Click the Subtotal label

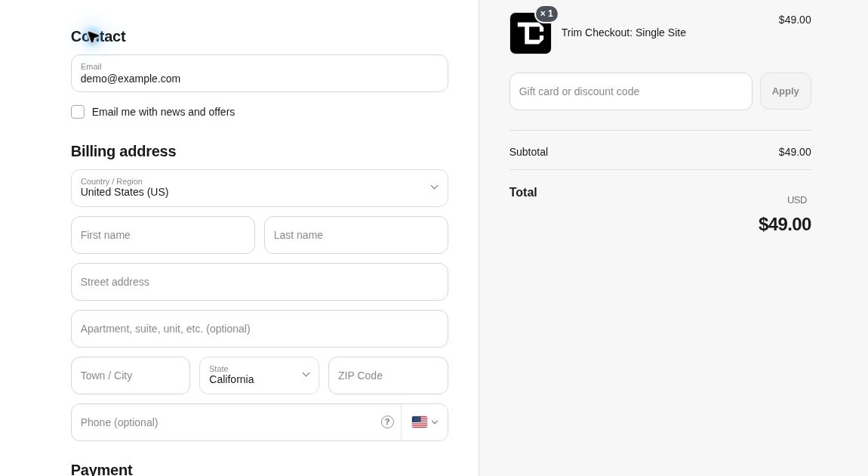[x=528, y=152]
